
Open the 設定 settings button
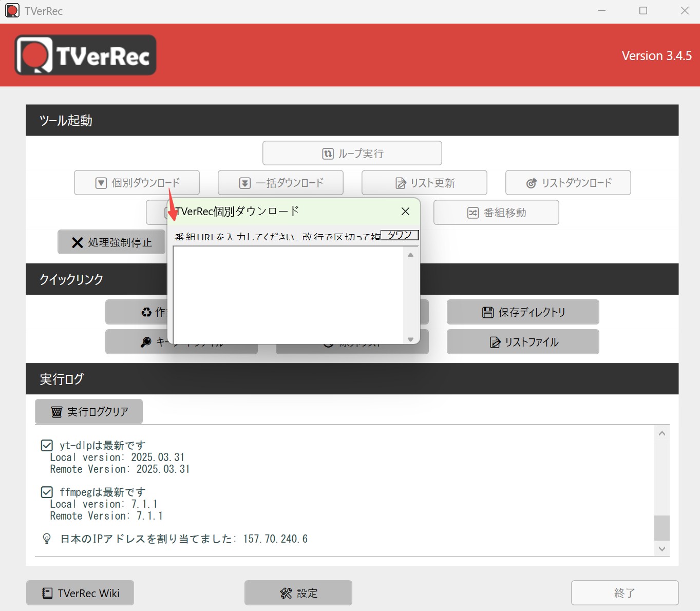298,593
